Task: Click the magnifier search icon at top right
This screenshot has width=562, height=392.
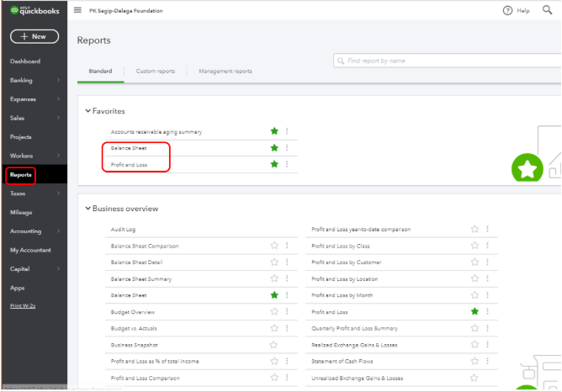Action: click(x=548, y=10)
